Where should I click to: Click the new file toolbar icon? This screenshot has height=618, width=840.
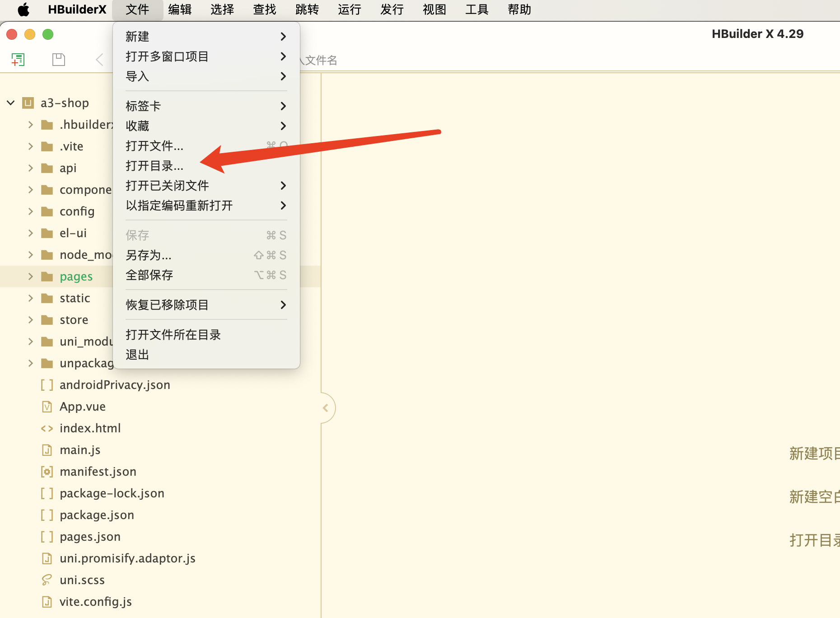click(x=18, y=60)
